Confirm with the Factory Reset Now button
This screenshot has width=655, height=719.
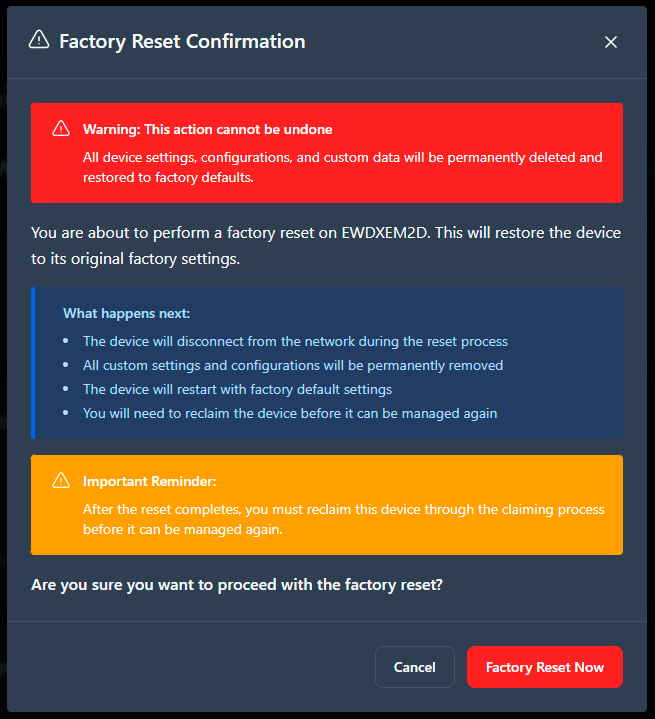click(544, 667)
